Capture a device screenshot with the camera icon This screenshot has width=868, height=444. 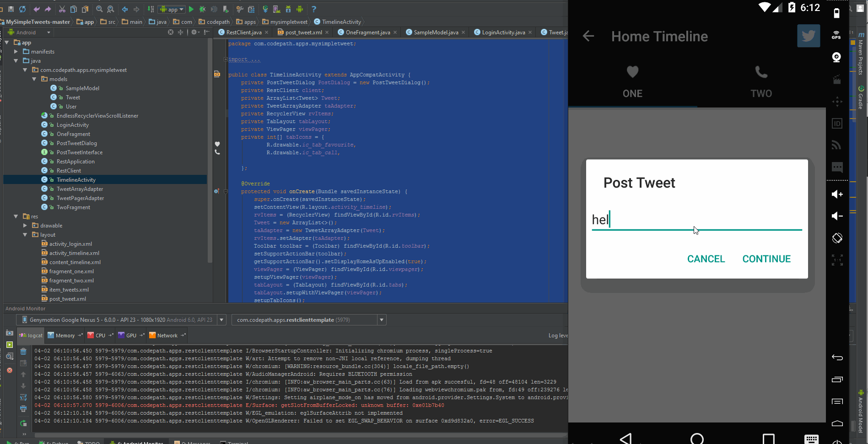point(9,333)
